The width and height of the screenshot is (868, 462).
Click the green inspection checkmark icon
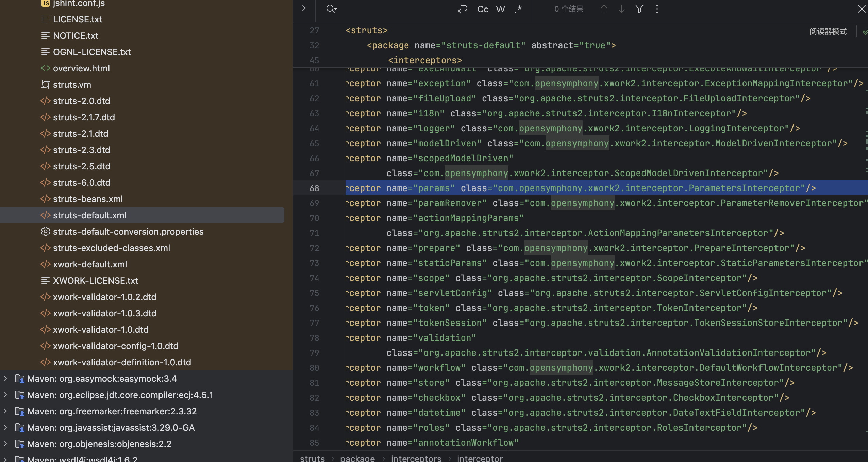[865, 32]
